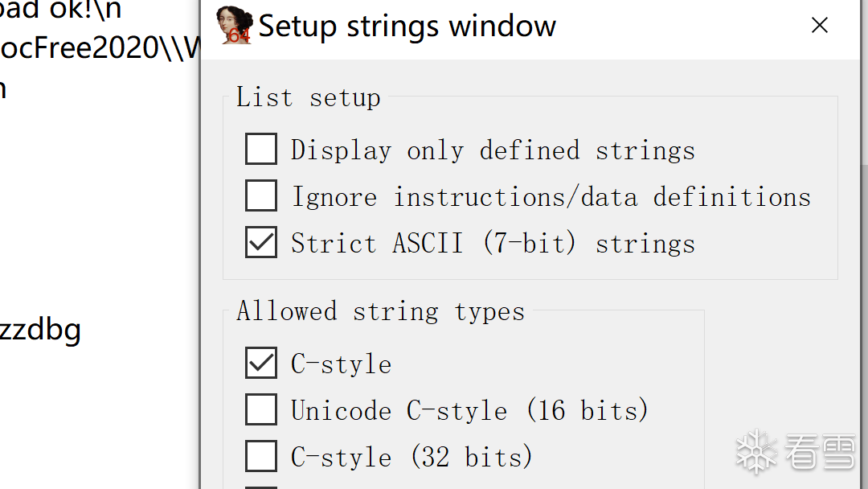This screenshot has height=489, width=868.
Task: Click the Allowed string types group label
Action: pos(380,311)
